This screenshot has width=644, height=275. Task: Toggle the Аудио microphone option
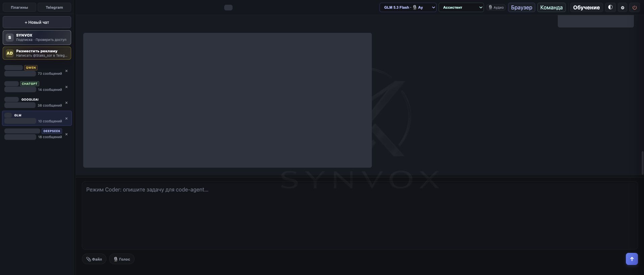tap(496, 7)
